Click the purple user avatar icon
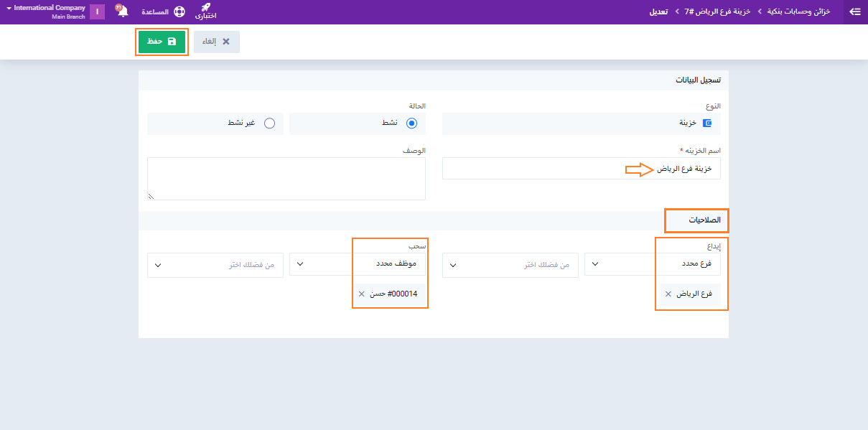Image resolution: width=868 pixels, height=430 pixels. pos(97,12)
